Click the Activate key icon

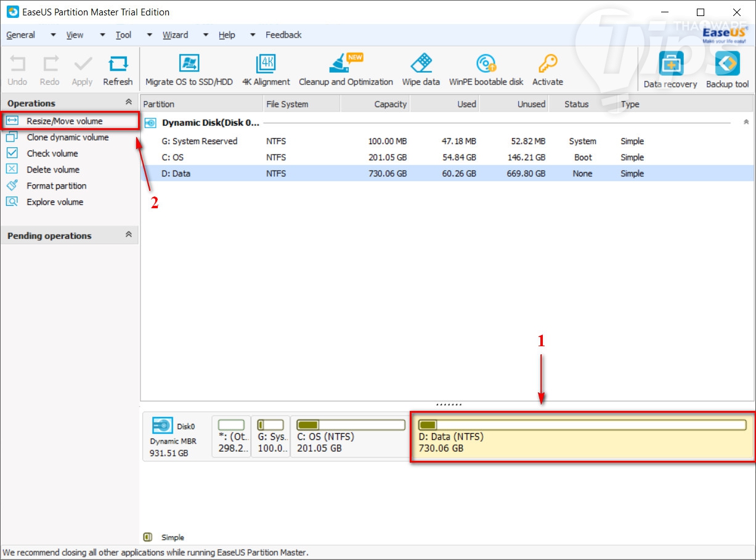pyautogui.click(x=548, y=64)
